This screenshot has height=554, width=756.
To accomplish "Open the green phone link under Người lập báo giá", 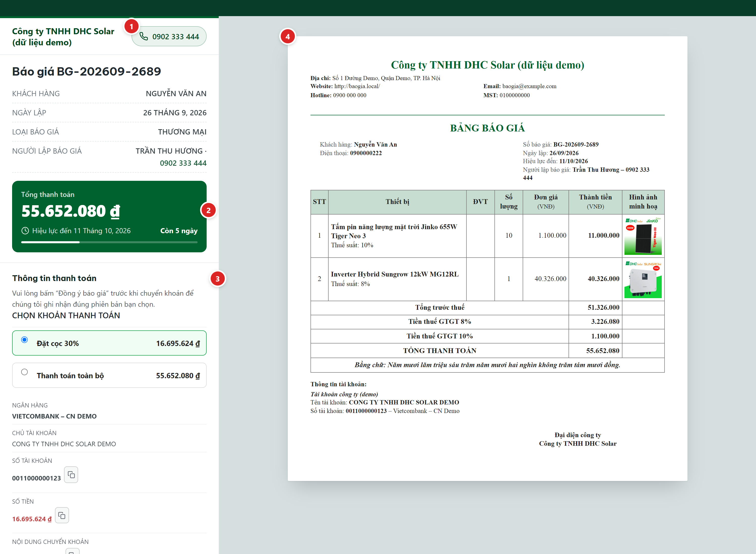I will pyautogui.click(x=183, y=163).
